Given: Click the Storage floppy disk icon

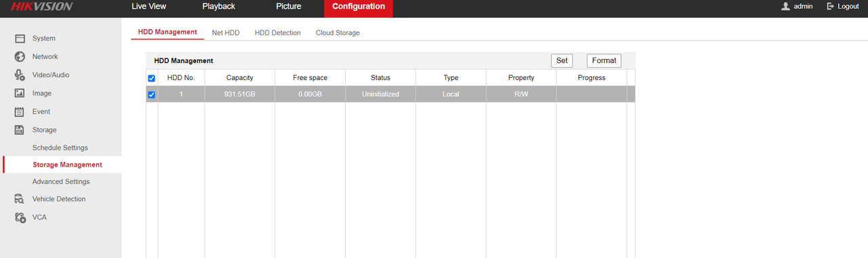Looking at the screenshot, I should point(20,130).
